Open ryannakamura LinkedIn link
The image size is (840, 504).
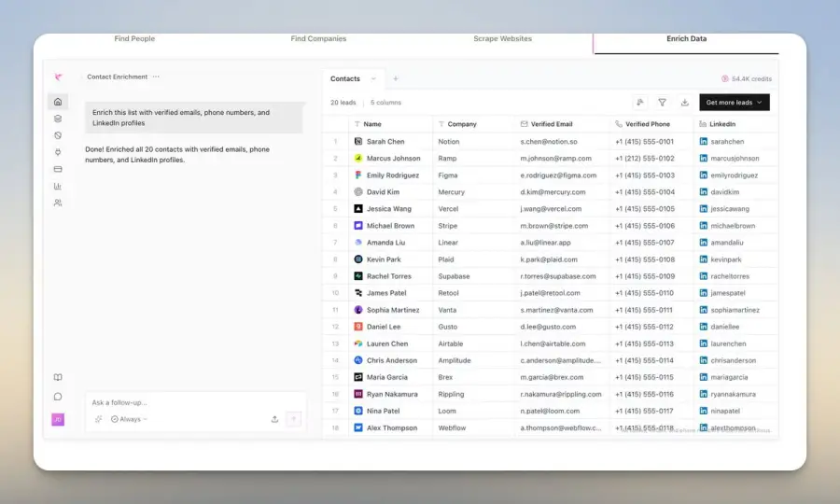[x=733, y=394]
